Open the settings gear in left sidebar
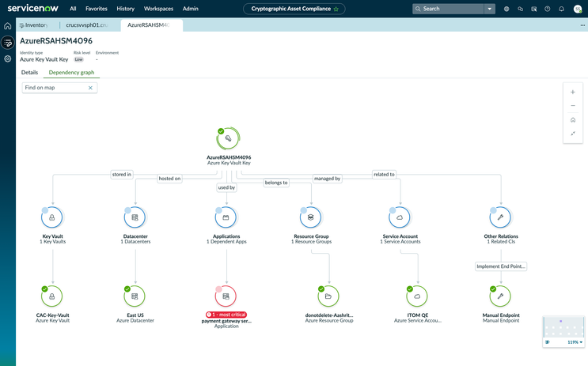The height and width of the screenshot is (366, 588). click(x=7, y=58)
